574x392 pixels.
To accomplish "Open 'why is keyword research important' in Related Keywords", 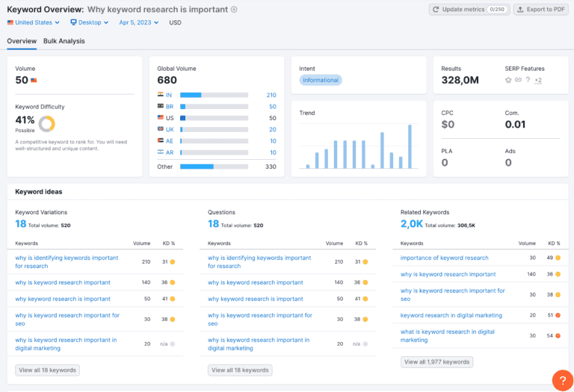I will (448, 274).
